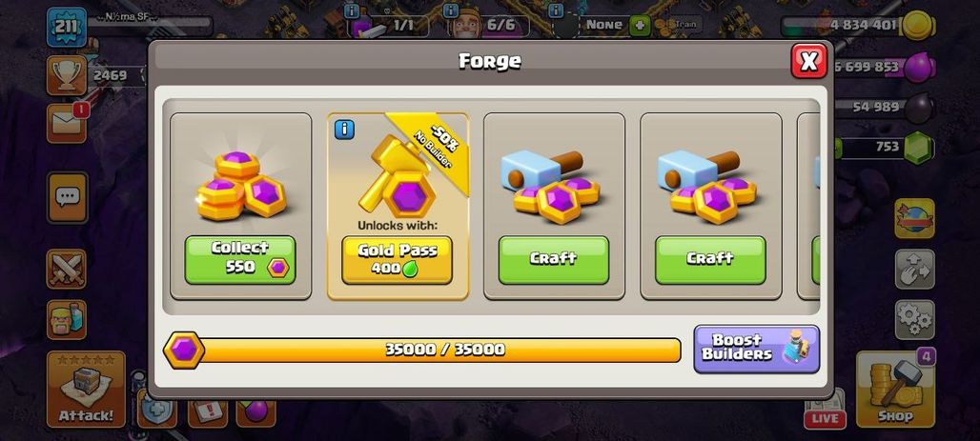
Task: Tap the trophy league icon
Action: pos(66,75)
